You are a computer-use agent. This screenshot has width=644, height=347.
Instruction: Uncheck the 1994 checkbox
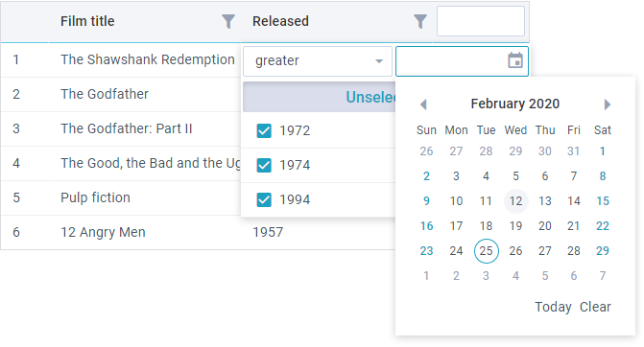click(264, 199)
